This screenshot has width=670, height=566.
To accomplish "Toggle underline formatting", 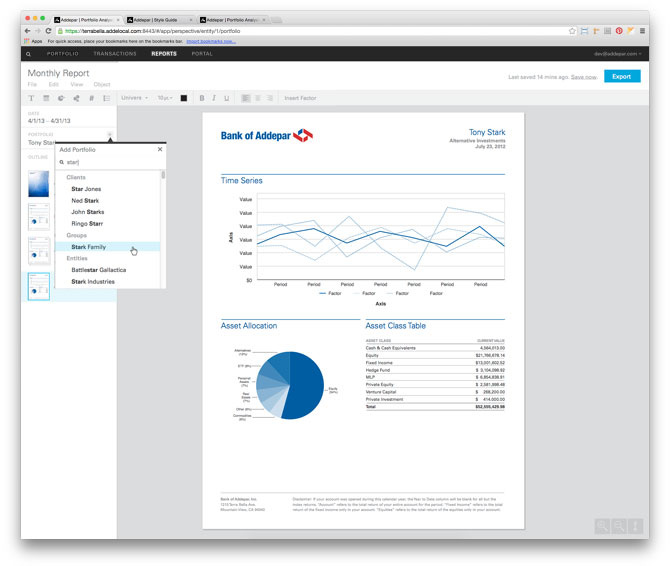I will pos(227,98).
